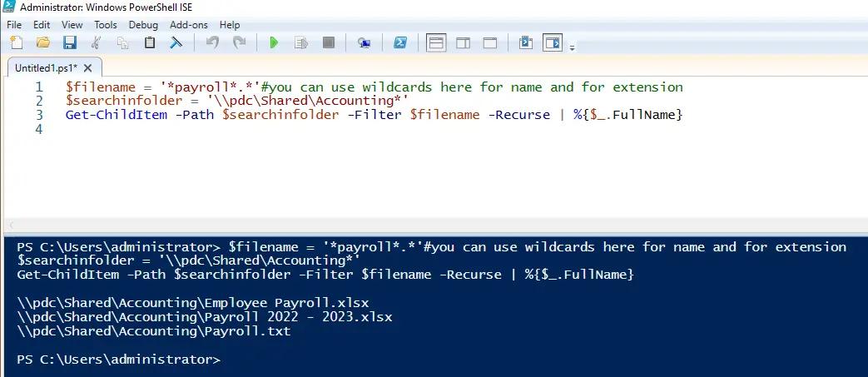Clear the console pane icon

(x=176, y=42)
